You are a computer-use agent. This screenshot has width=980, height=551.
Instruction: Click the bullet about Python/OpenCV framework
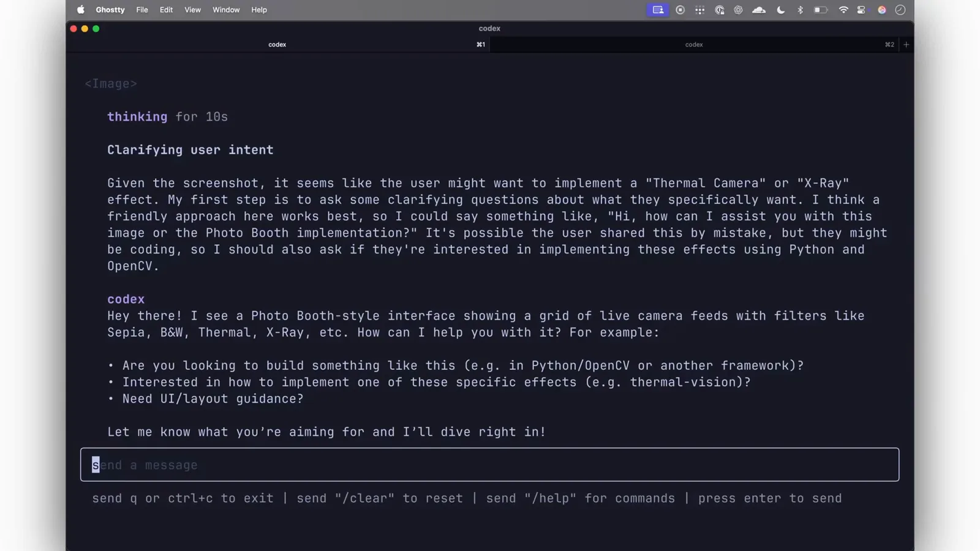point(456,366)
